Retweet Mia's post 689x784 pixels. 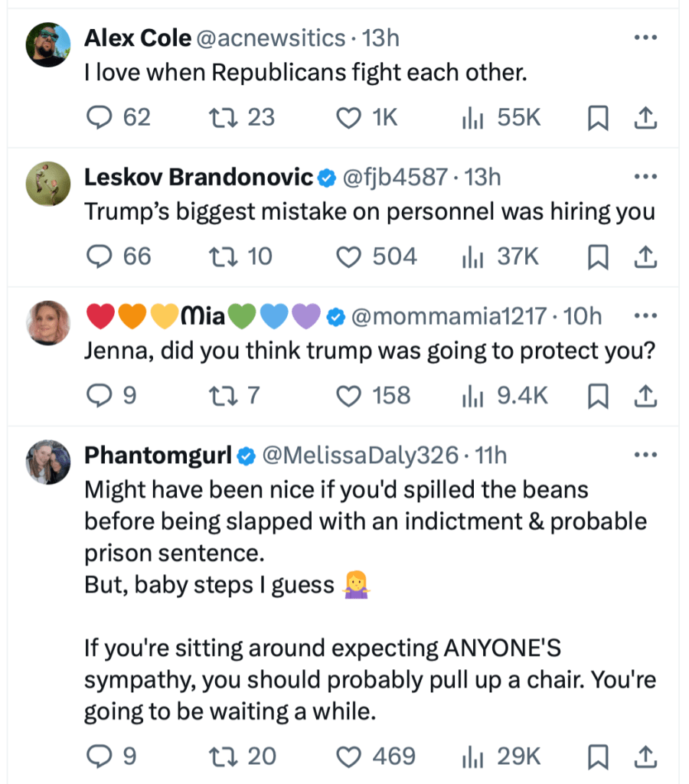221,395
